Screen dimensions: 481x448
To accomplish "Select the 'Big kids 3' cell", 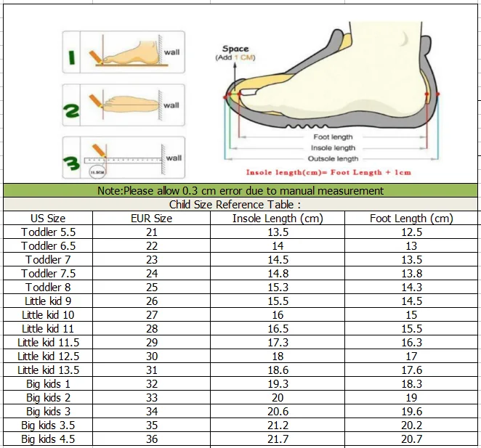I will tap(48, 412).
